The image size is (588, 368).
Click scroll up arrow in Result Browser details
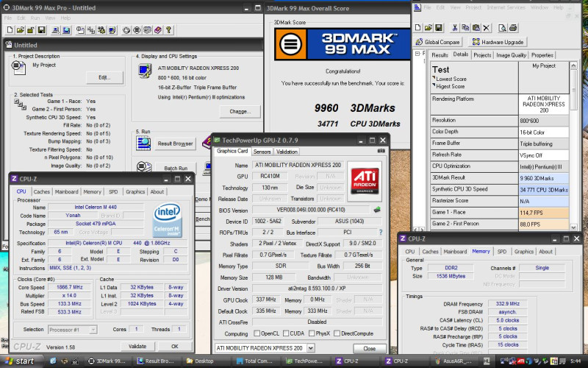point(573,66)
